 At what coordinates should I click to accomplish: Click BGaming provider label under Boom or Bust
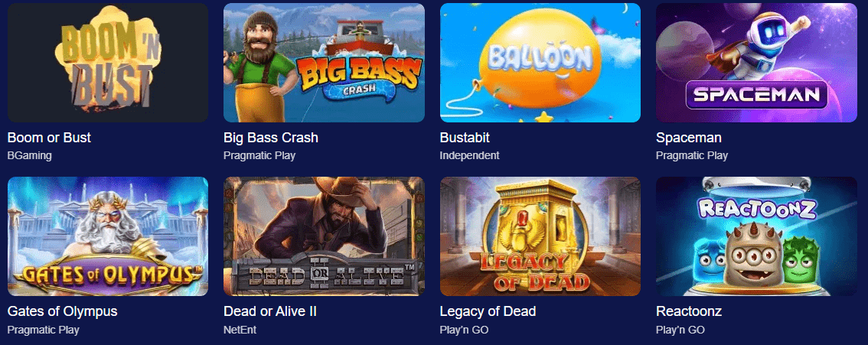(30, 156)
